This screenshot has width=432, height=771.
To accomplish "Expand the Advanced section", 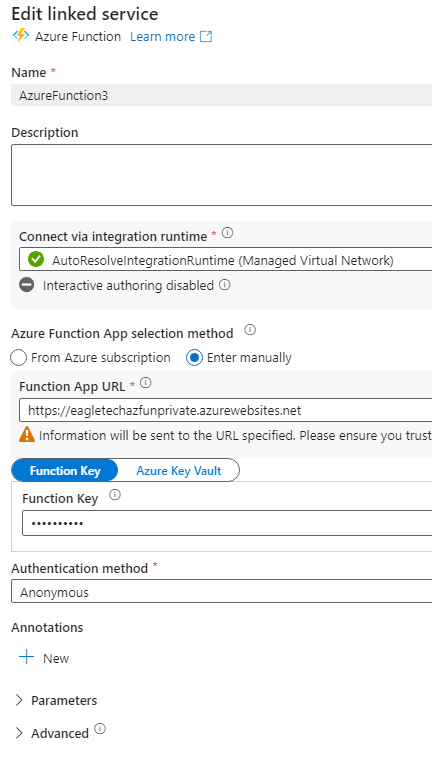I will tap(52, 733).
